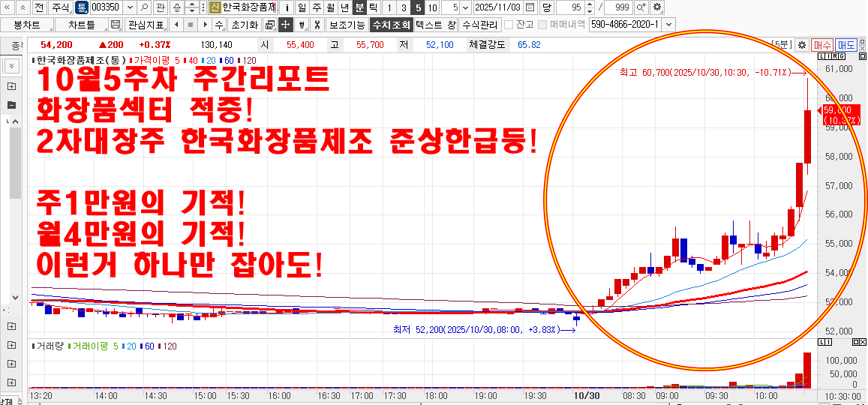Click the double-up collapse arrows
This screenshot has height=405, width=868.
coord(23,7)
